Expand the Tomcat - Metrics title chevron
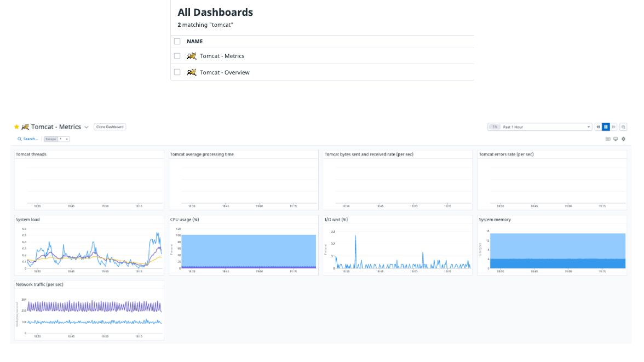 (x=87, y=127)
